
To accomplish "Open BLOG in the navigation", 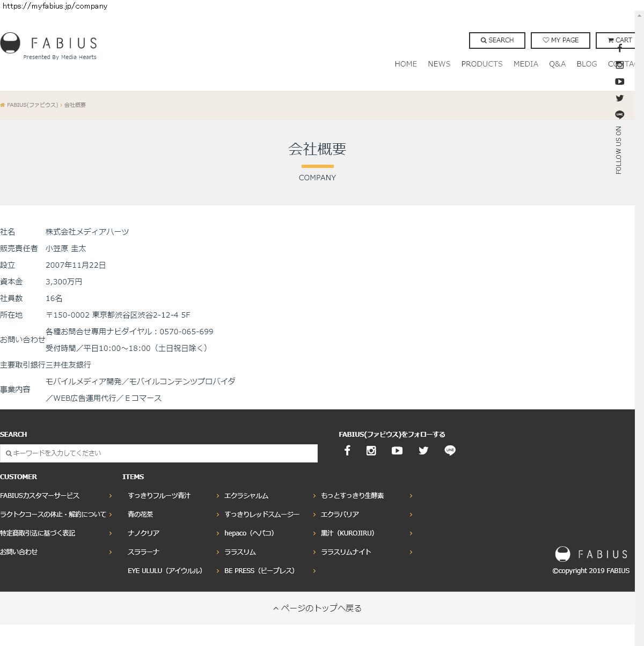I will point(587,64).
